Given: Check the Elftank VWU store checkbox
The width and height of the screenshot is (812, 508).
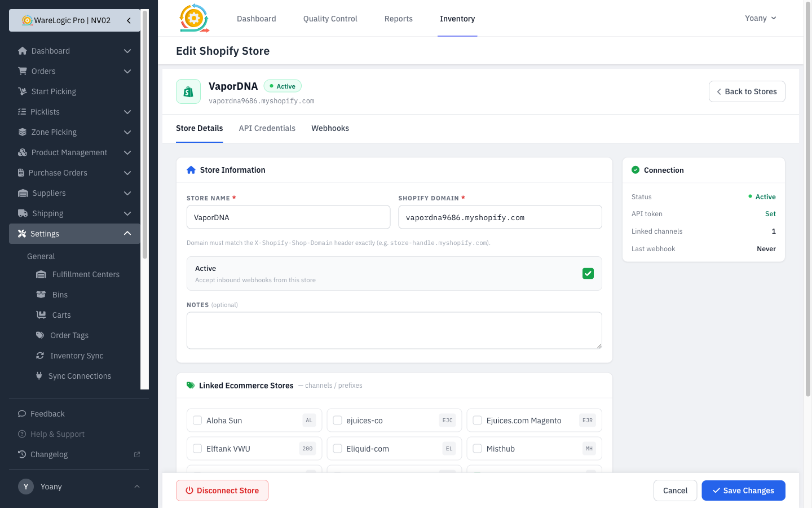Looking at the screenshot, I should click(x=197, y=449).
